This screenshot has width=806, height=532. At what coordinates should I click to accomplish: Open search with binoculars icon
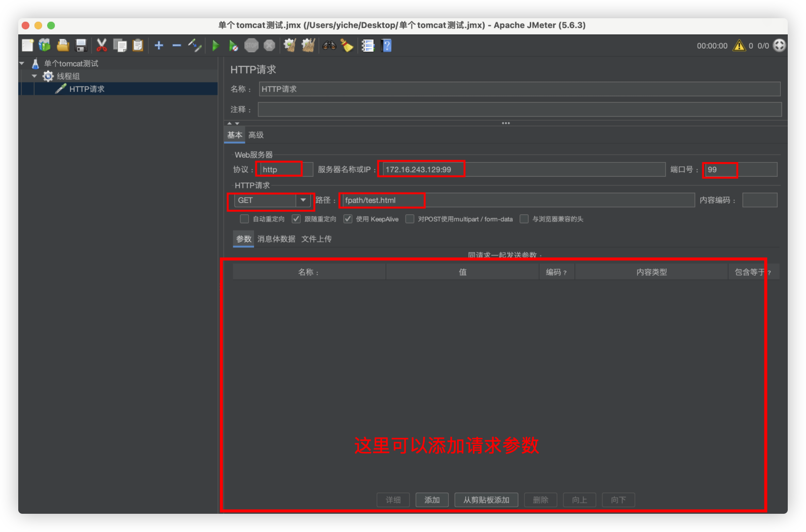click(x=329, y=46)
